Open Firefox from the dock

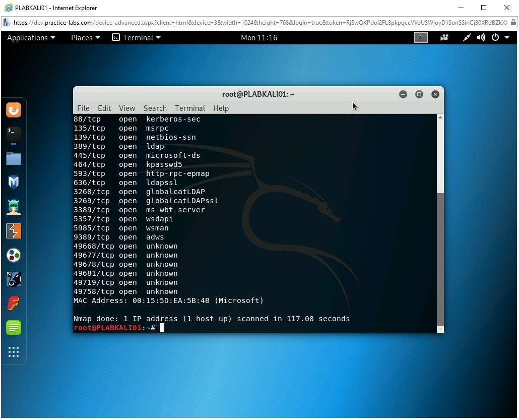14,109
